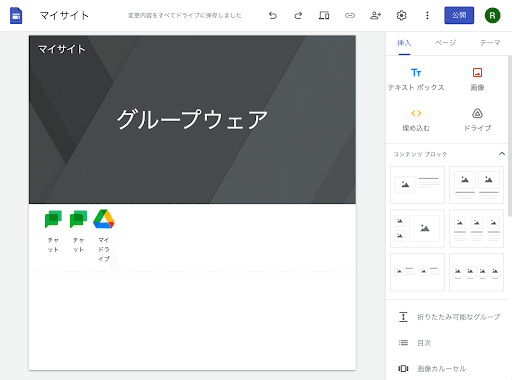This screenshot has width=512, height=380.
Task: Insert an image with 画像
Action: click(477, 79)
